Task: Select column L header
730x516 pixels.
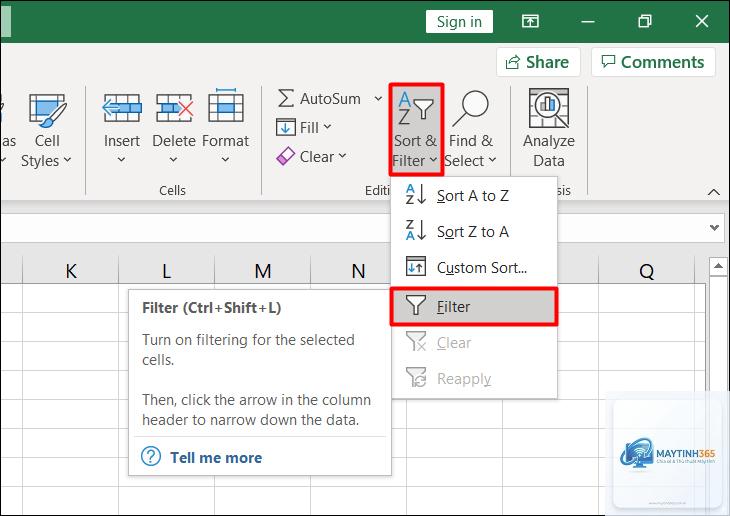Action: click(x=167, y=271)
